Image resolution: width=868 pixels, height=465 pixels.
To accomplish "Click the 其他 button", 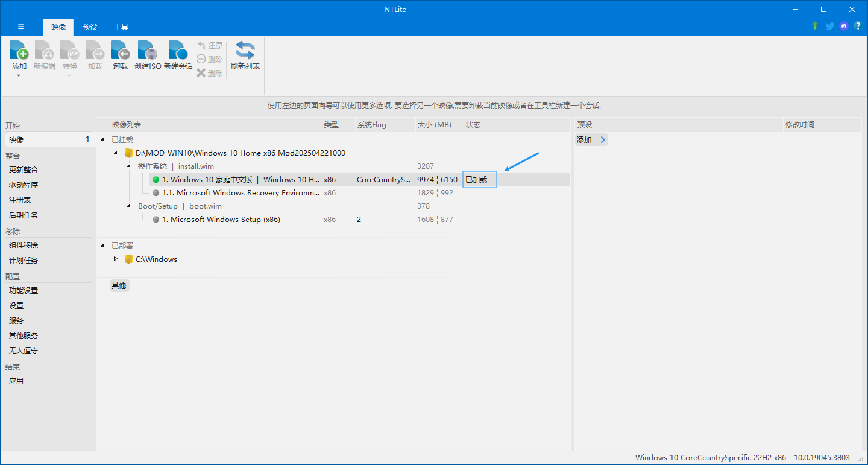I will point(119,285).
